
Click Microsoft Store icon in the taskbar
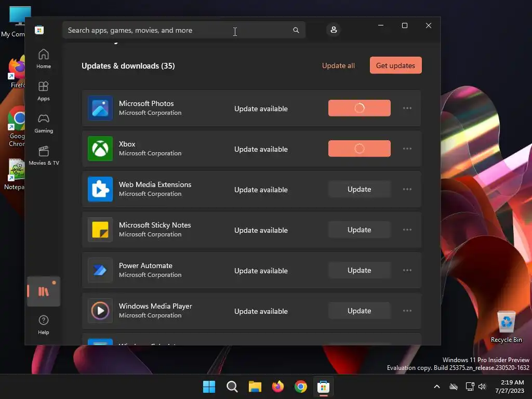pyautogui.click(x=323, y=387)
